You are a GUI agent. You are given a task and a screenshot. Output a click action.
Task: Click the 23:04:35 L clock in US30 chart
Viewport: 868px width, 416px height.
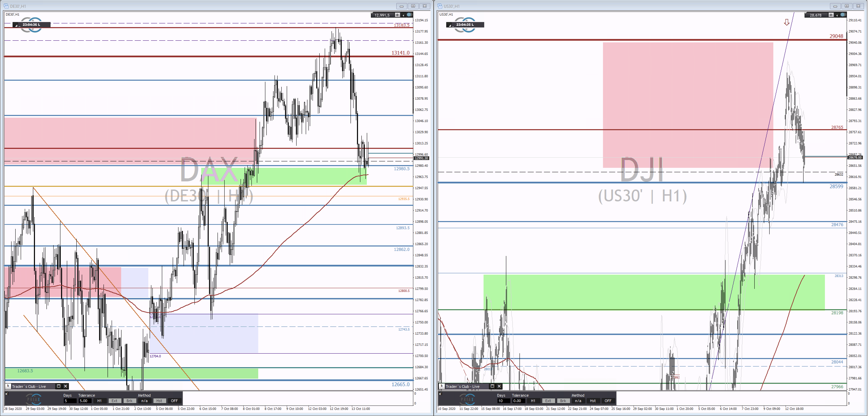click(x=465, y=25)
